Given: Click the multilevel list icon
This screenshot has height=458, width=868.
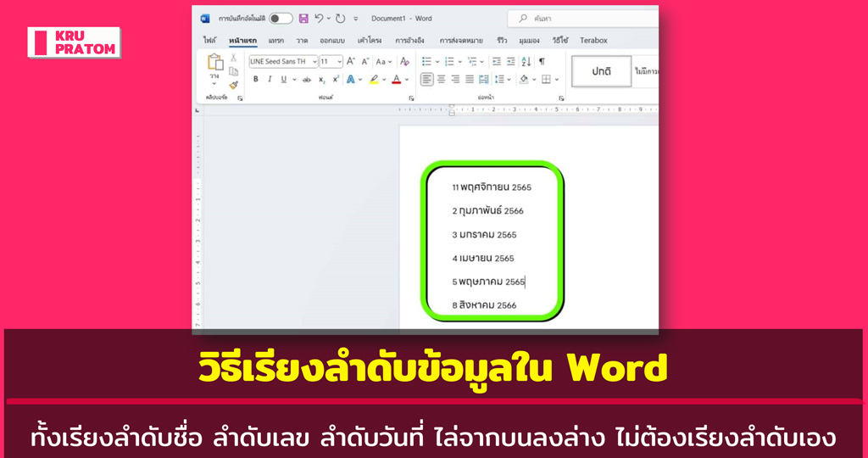Looking at the screenshot, I should 472,61.
